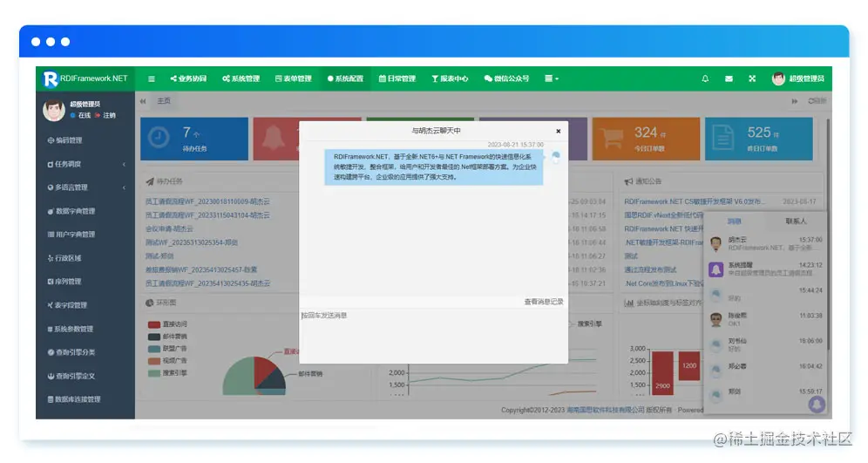Open the 表单管理 top menu

pyautogui.click(x=294, y=78)
